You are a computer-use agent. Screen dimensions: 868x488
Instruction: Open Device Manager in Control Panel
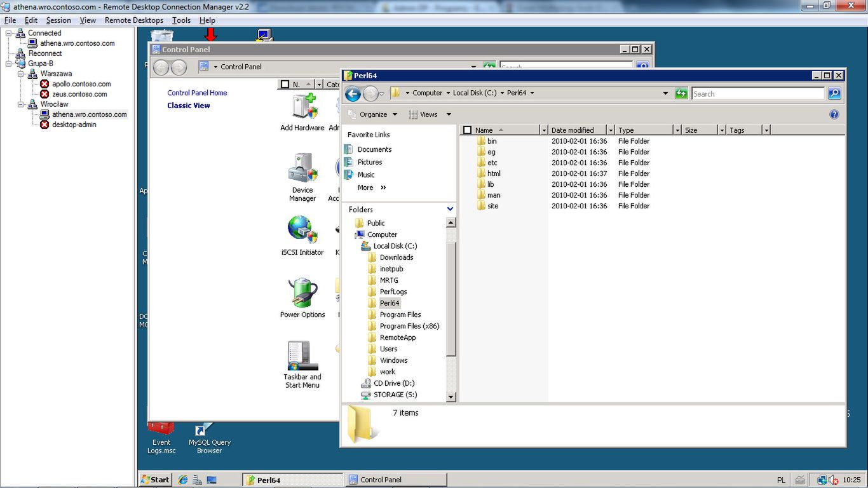click(x=302, y=178)
